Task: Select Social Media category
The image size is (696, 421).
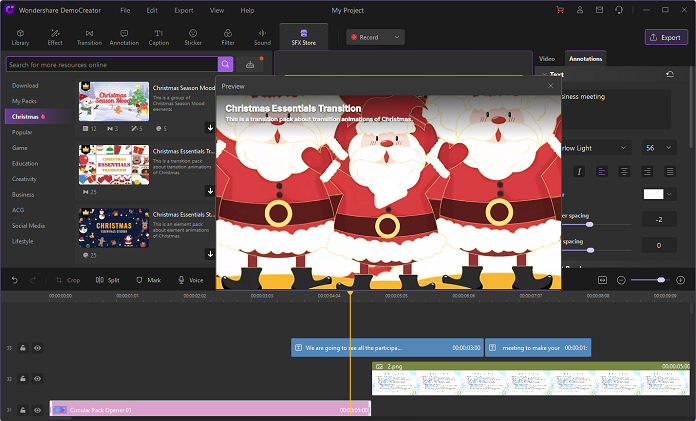Action: (28, 225)
